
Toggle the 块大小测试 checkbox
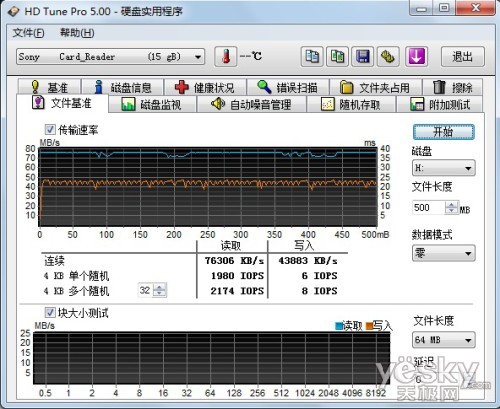50,313
